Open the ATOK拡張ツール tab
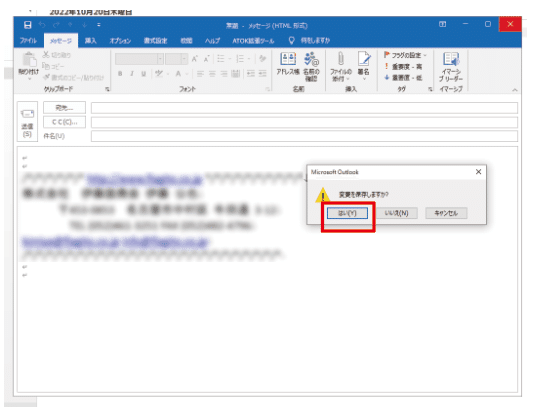 (x=253, y=41)
